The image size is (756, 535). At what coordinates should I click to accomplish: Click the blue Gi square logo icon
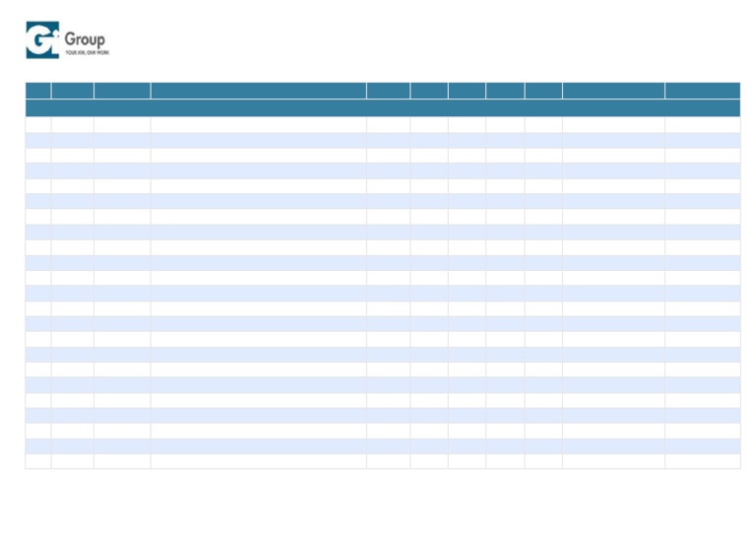(42, 40)
